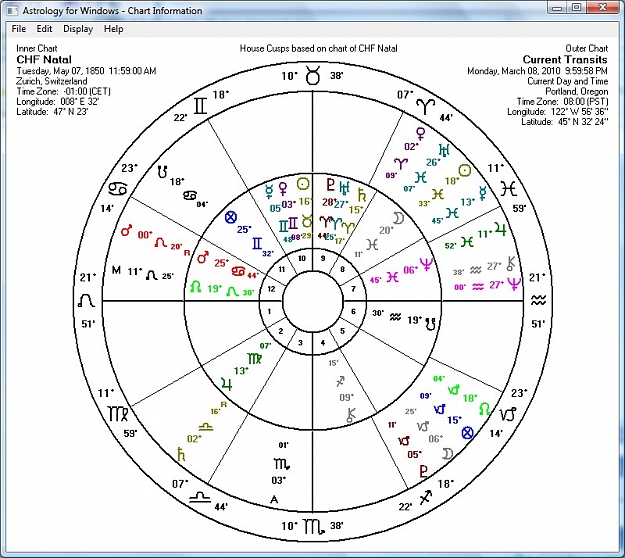
Task: Click the Aries glyph on the outer rim
Action: click(x=425, y=106)
